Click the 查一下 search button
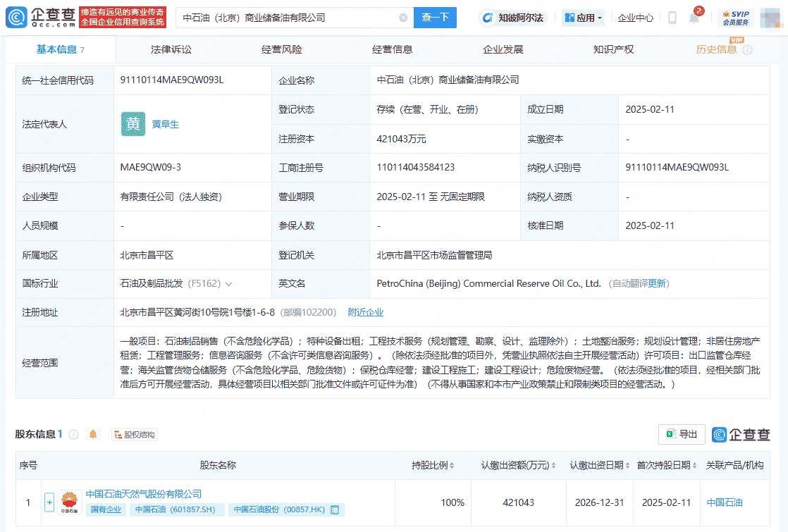This screenshot has width=788, height=532. pyautogui.click(x=435, y=16)
